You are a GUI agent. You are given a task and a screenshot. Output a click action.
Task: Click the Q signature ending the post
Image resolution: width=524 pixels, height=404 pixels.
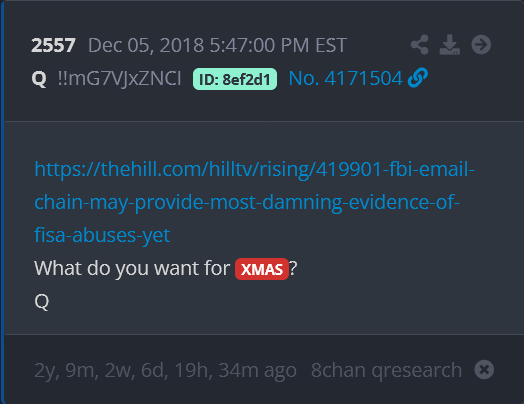tap(42, 302)
